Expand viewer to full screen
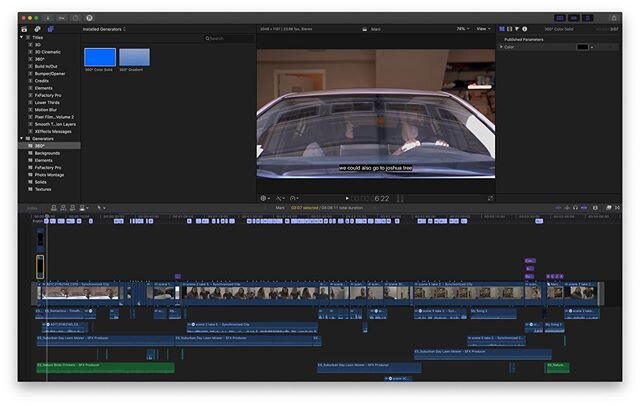640x405 pixels. point(490,198)
